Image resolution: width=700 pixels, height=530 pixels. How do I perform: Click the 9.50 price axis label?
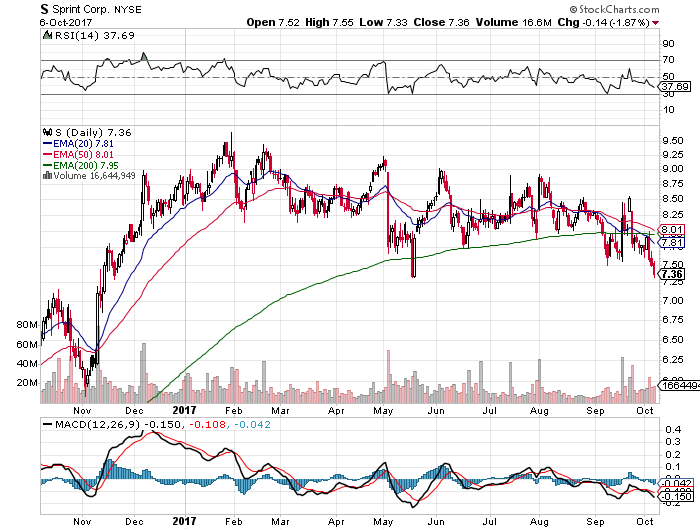pyautogui.click(x=673, y=141)
